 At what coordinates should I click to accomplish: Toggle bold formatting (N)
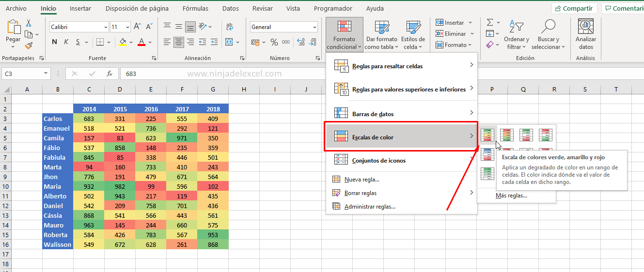(x=55, y=42)
